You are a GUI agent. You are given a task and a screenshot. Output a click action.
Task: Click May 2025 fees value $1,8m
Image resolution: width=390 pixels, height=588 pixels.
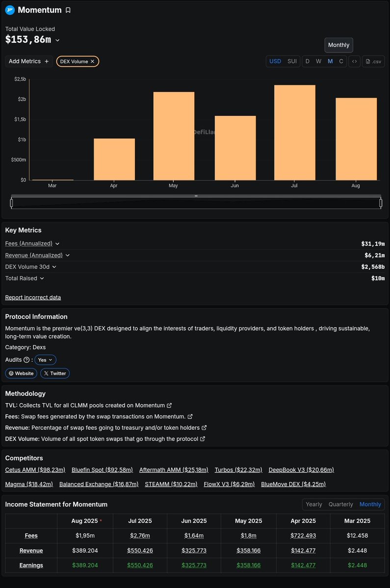pyautogui.click(x=248, y=536)
